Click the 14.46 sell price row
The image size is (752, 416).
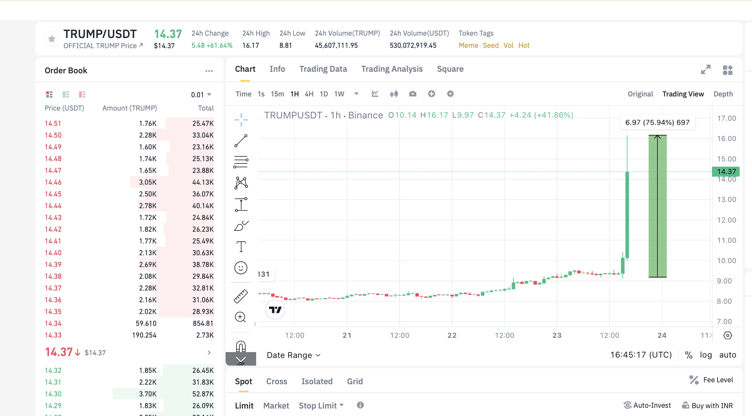(x=53, y=182)
